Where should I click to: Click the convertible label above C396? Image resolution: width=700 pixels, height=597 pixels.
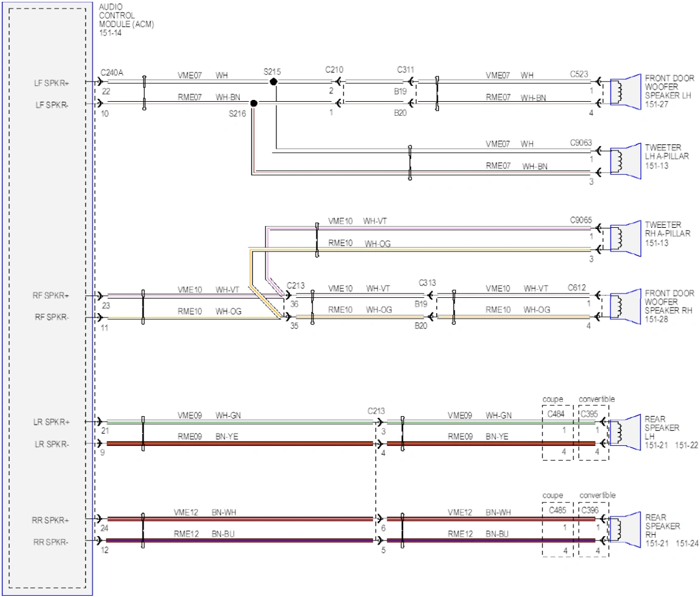(597, 495)
